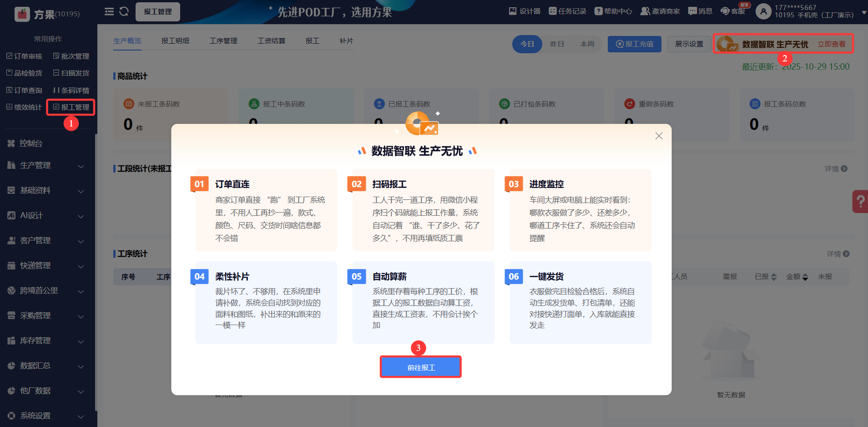868x427 pixels.
Task: Click the 方果 logo icon
Action: [22, 14]
